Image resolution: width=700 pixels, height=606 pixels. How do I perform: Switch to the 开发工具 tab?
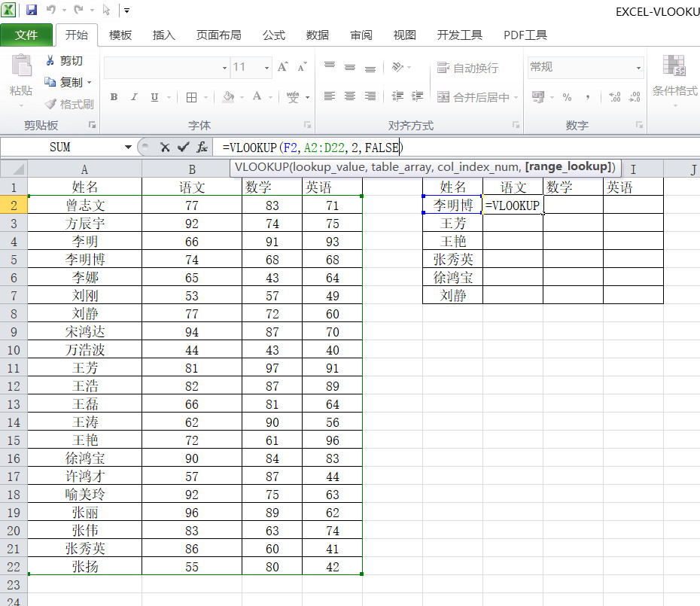(459, 35)
